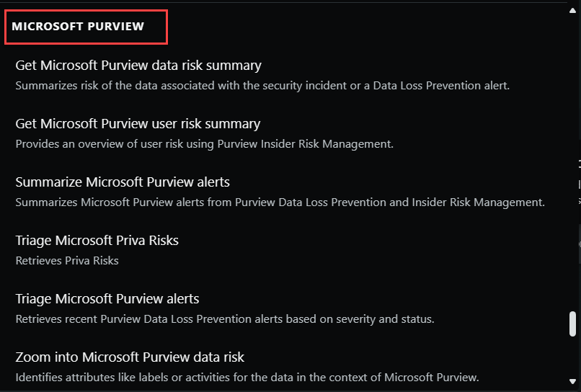The height and width of the screenshot is (392, 581).
Task: Click the description about alerts by severity and status
Action: [x=225, y=319]
